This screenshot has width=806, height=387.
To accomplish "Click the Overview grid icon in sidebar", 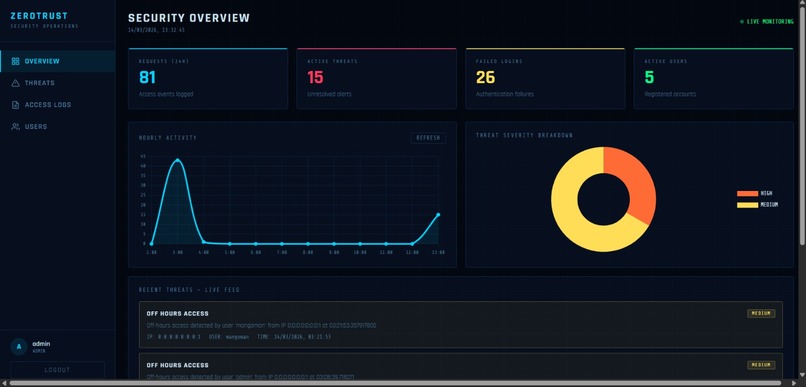I will 15,61.
